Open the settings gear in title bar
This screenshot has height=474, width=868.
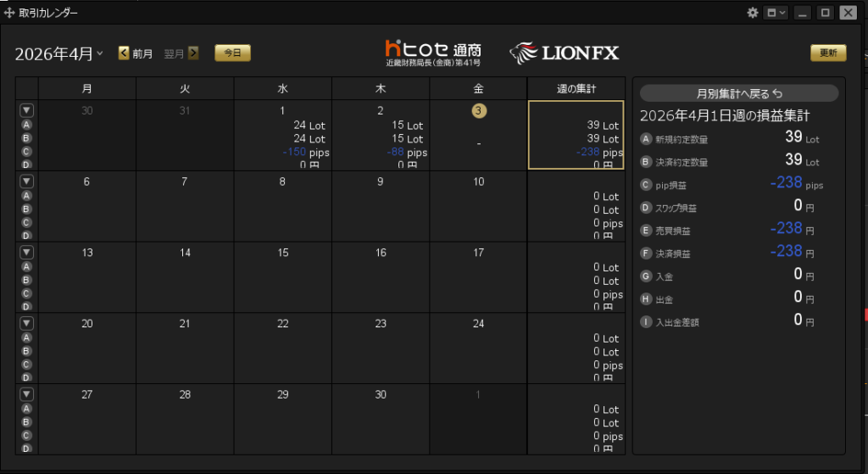click(752, 13)
